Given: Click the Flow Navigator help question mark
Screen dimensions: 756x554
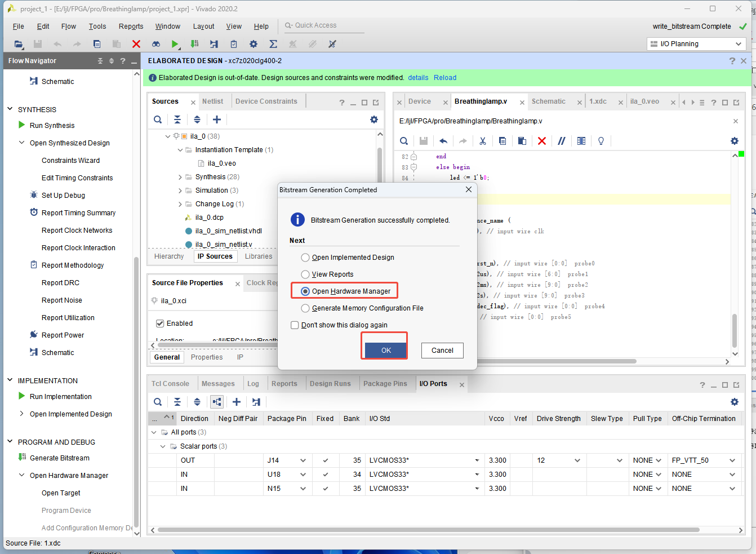Looking at the screenshot, I should click(123, 61).
